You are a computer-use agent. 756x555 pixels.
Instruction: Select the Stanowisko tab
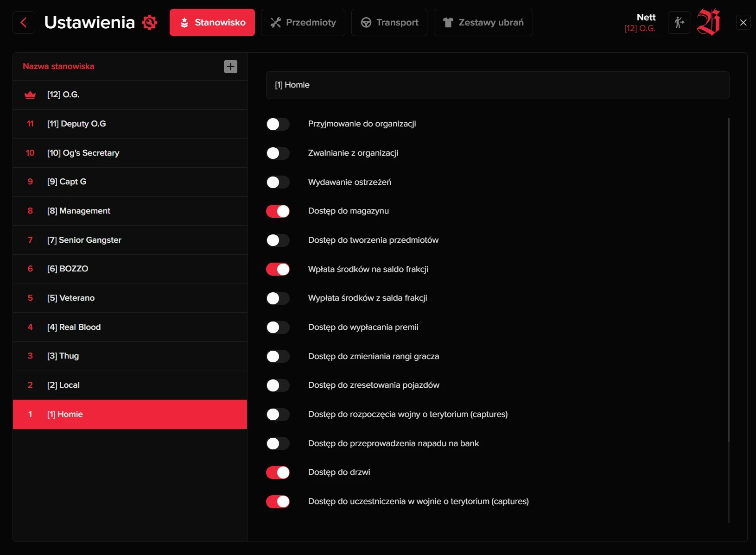[x=212, y=22]
